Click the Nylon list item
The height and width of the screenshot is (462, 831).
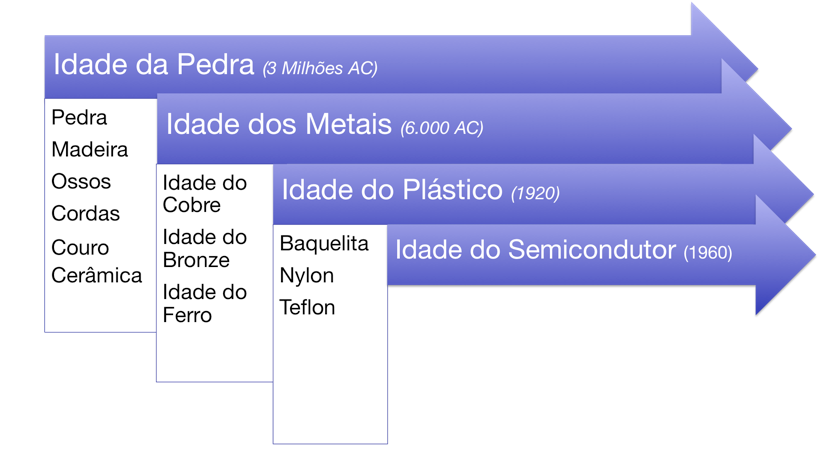[306, 276]
